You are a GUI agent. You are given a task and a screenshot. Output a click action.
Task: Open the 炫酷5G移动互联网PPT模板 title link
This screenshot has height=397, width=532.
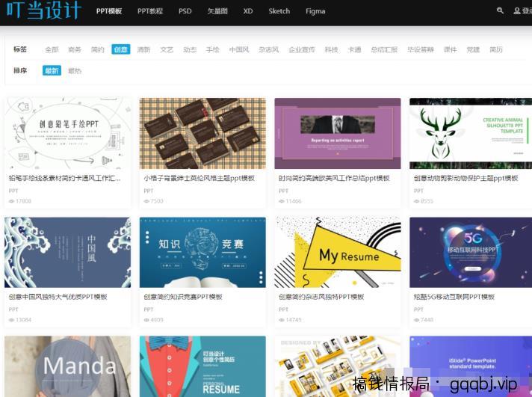coord(454,297)
